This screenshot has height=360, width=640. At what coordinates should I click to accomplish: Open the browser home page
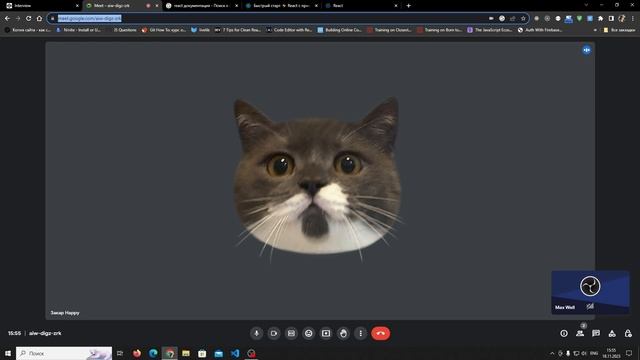pos(39,18)
